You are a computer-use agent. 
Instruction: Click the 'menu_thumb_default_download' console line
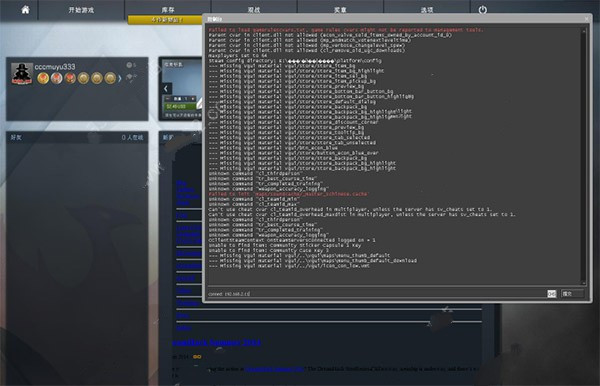tap(313, 261)
